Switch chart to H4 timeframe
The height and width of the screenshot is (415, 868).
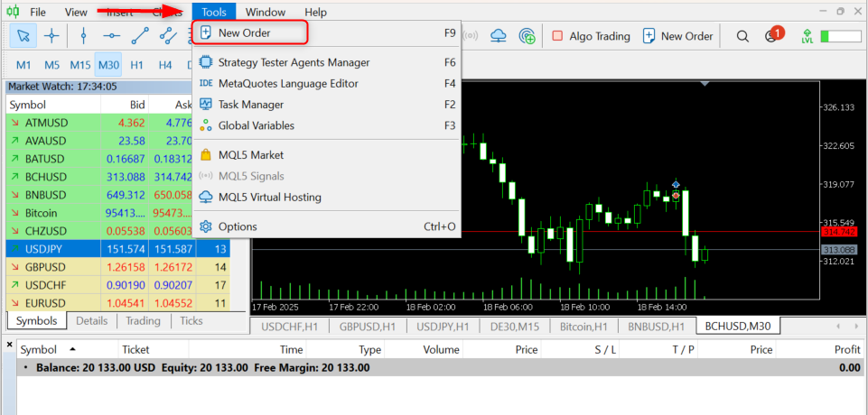tap(165, 65)
